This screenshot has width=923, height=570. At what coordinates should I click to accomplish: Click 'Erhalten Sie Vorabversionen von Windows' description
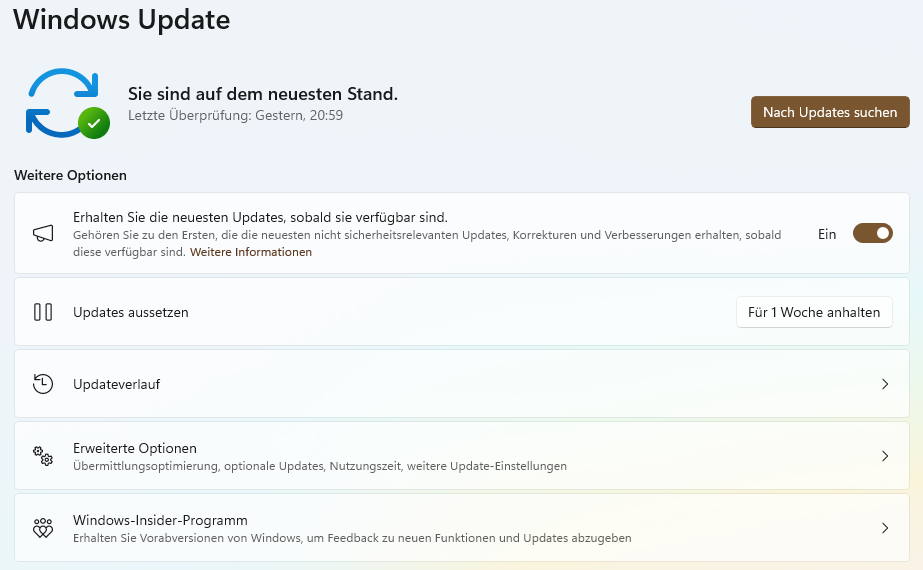click(x=352, y=538)
